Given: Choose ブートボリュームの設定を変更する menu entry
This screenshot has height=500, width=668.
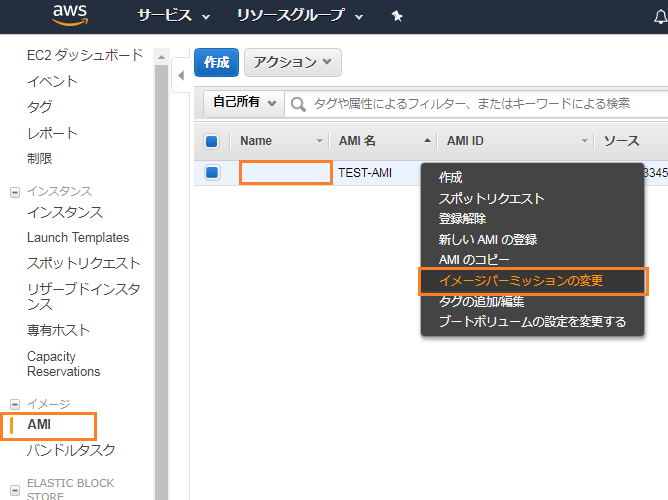Looking at the screenshot, I should point(533,322).
